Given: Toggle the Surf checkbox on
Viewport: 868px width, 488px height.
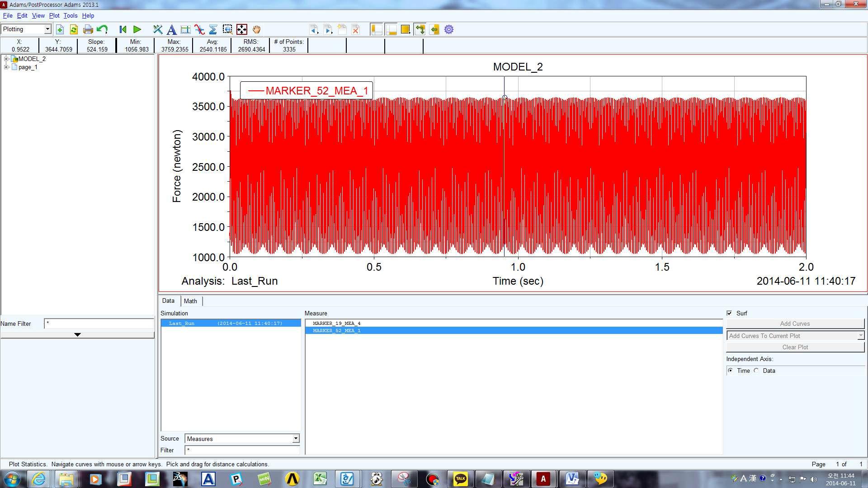Looking at the screenshot, I should (730, 313).
